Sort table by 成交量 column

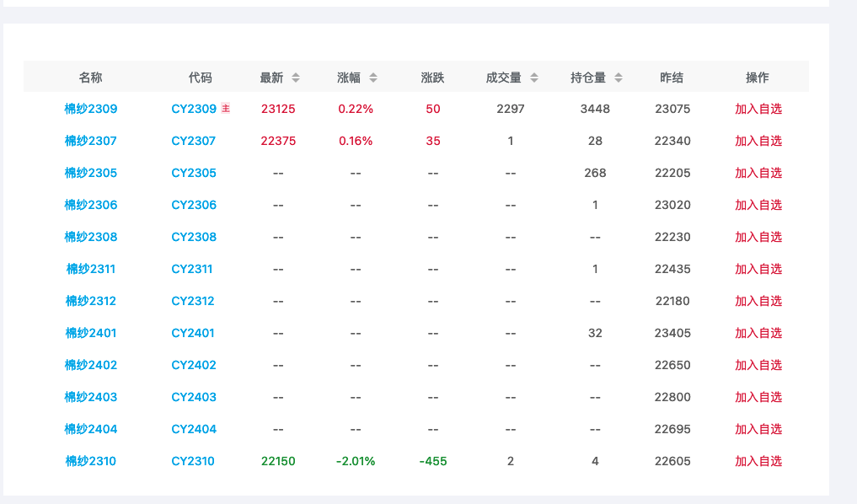pos(533,78)
